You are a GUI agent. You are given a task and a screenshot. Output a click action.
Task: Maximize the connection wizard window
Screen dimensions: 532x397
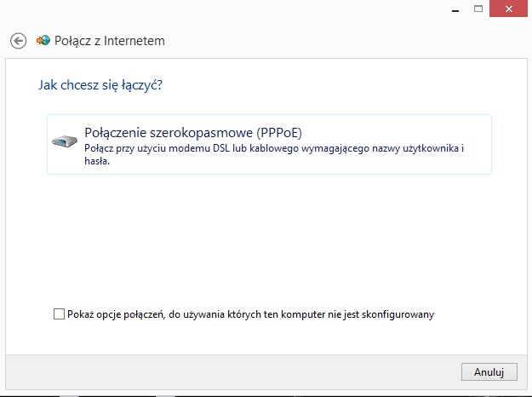pos(478,8)
